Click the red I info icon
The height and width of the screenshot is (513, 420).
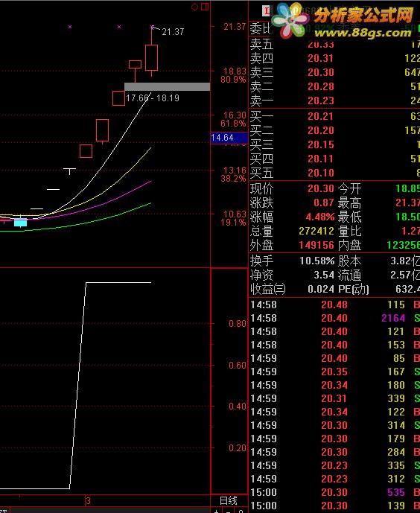267,11
